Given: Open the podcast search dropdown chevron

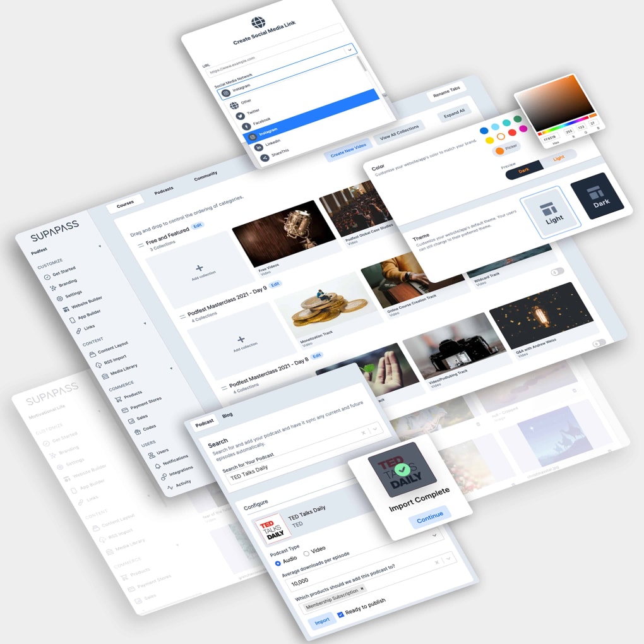Looking at the screenshot, I should click(375, 429).
